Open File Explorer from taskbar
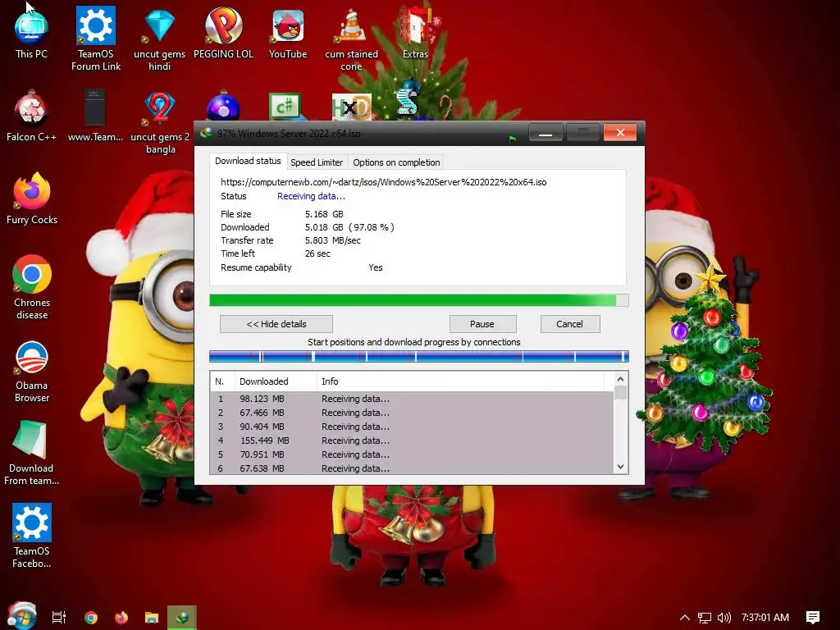Viewport: 840px width, 630px height. 152,617
